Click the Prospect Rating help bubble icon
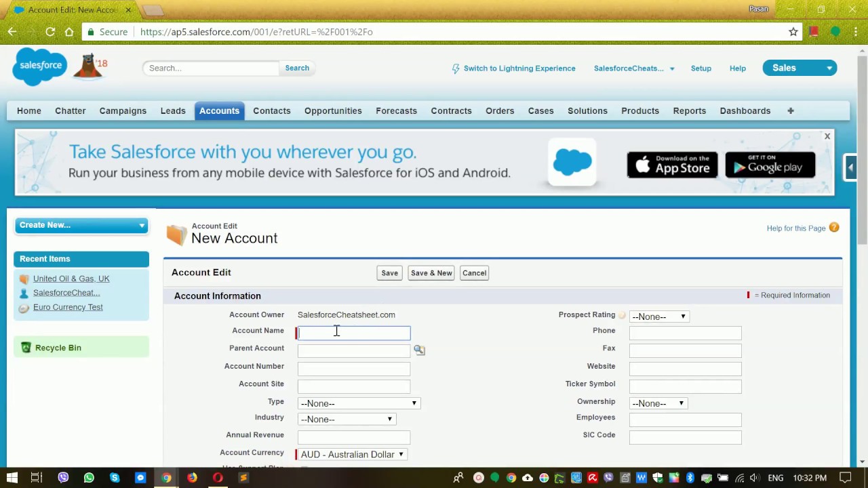 (x=622, y=315)
